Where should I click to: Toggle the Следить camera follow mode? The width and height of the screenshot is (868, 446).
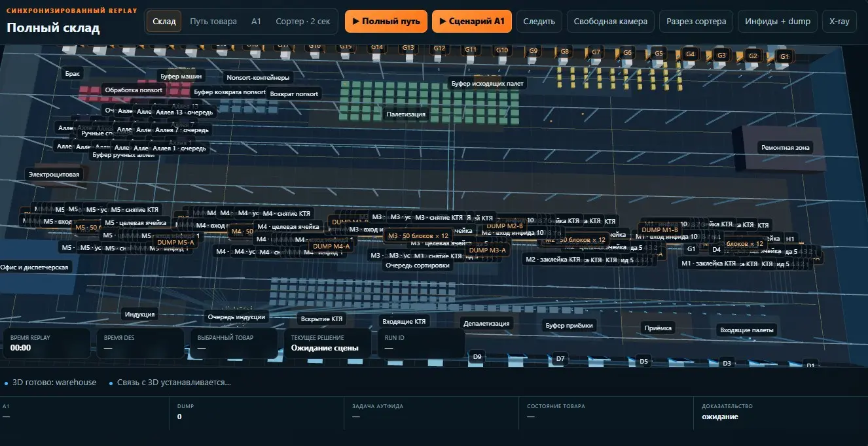539,22
